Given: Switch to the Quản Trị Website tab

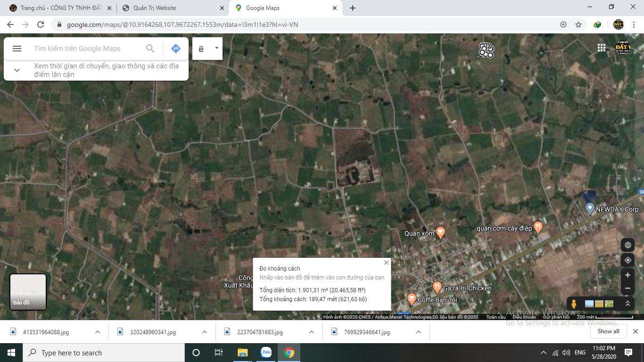Looking at the screenshot, I should [x=173, y=8].
